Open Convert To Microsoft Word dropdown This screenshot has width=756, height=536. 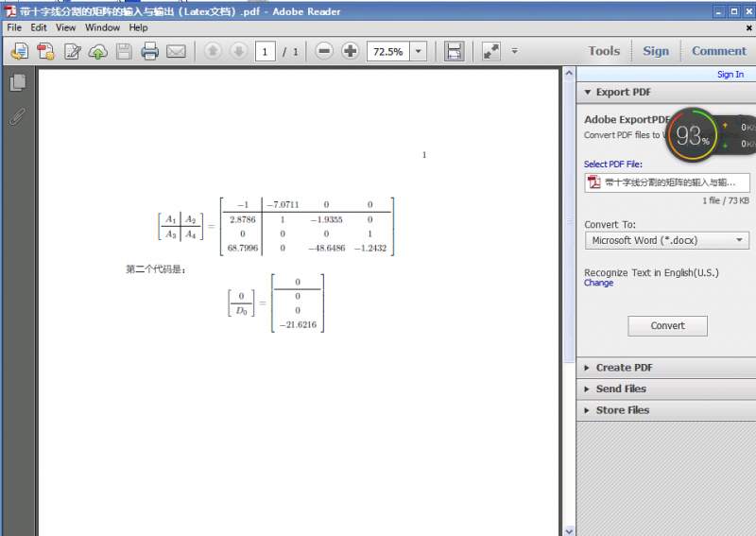point(667,240)
